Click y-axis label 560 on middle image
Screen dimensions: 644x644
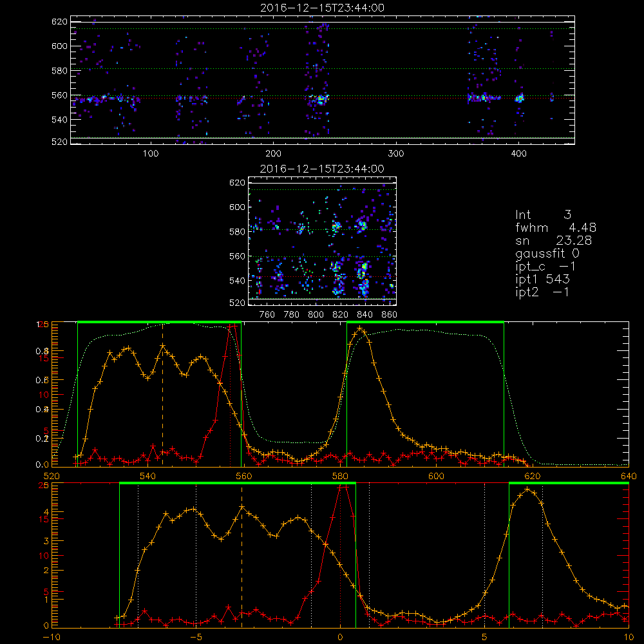point(238,256)
